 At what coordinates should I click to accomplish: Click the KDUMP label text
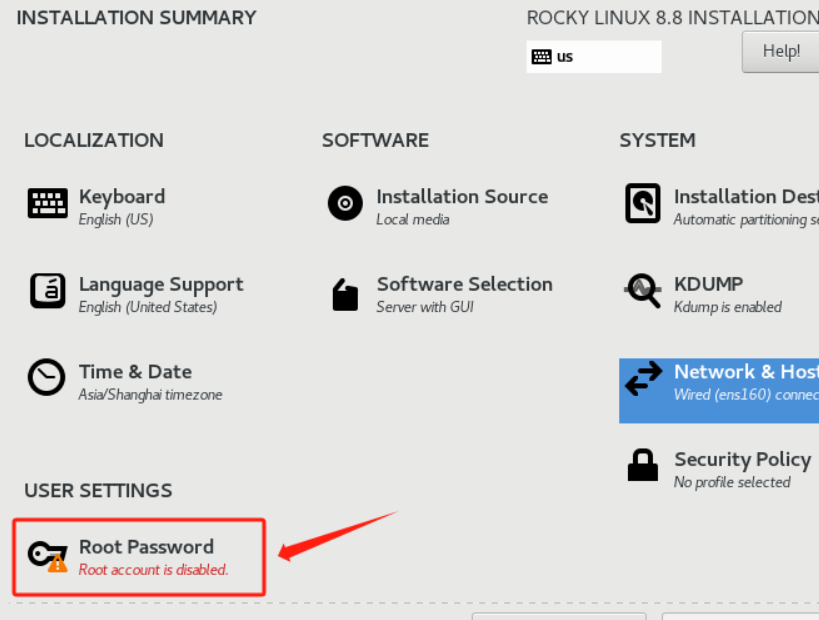(x=708, y=284)
